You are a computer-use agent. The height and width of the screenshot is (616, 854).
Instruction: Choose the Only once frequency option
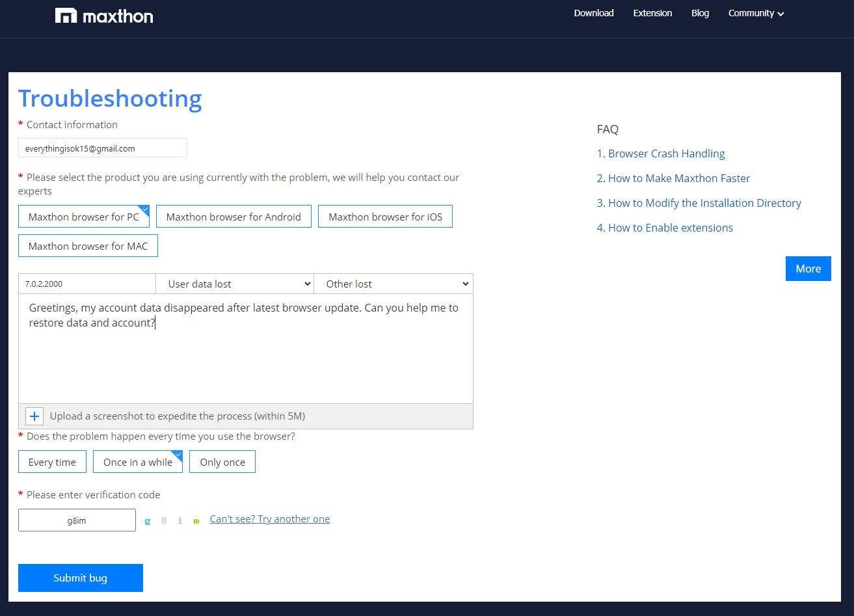pyautogui.click(x=222, y=462)
